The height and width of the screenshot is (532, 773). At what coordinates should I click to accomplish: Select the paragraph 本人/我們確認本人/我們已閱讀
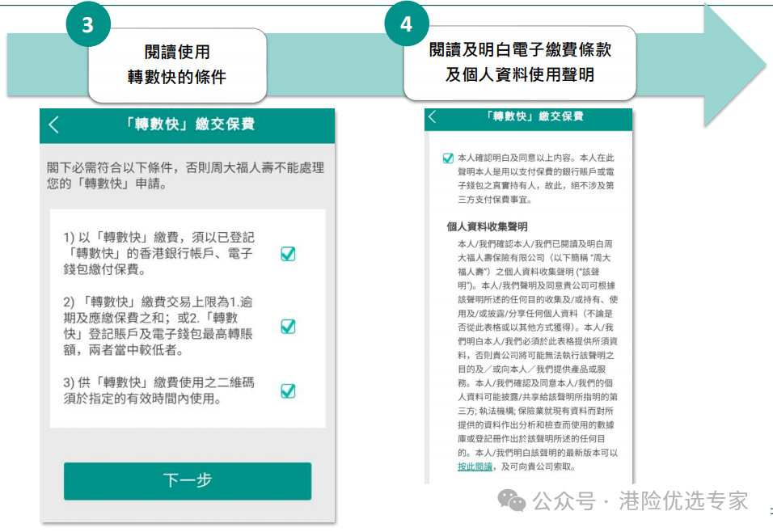point(538,355)
